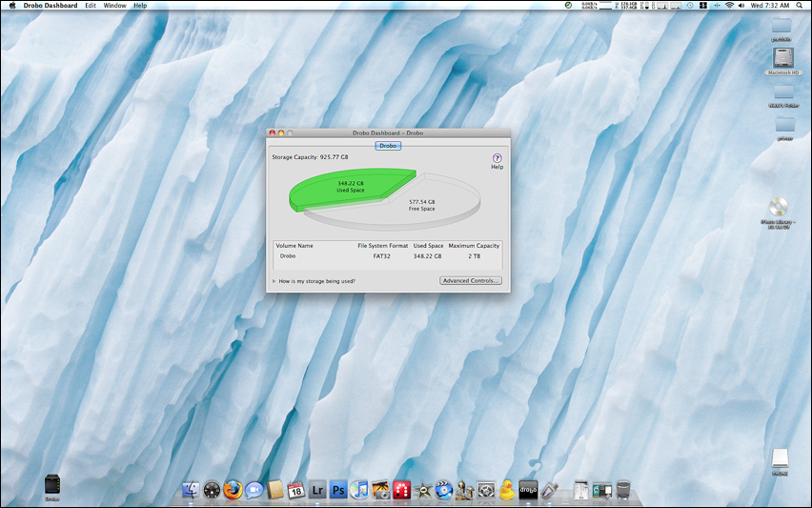Open Finder from the Dock
Viewport: 812px width, 508px height.
coord(192,489)
